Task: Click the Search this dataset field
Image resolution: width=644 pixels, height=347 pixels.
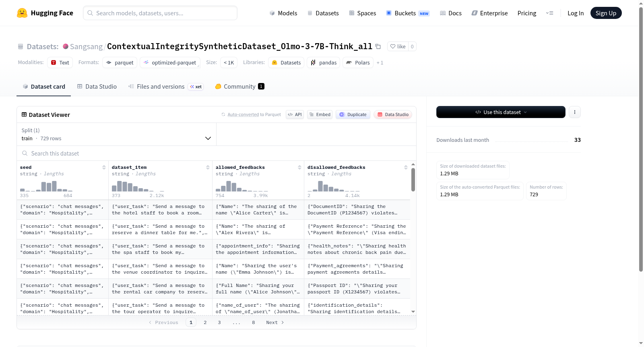Action: pyautogui.click(x=217, y=154)
